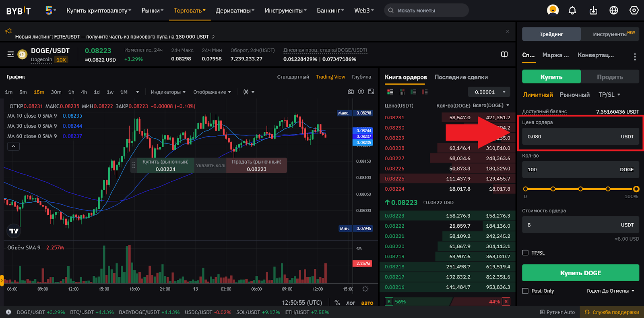Open the Рынки menu
Image resolution: width=644 pixels, height=318 pixels.
point(153,10)
